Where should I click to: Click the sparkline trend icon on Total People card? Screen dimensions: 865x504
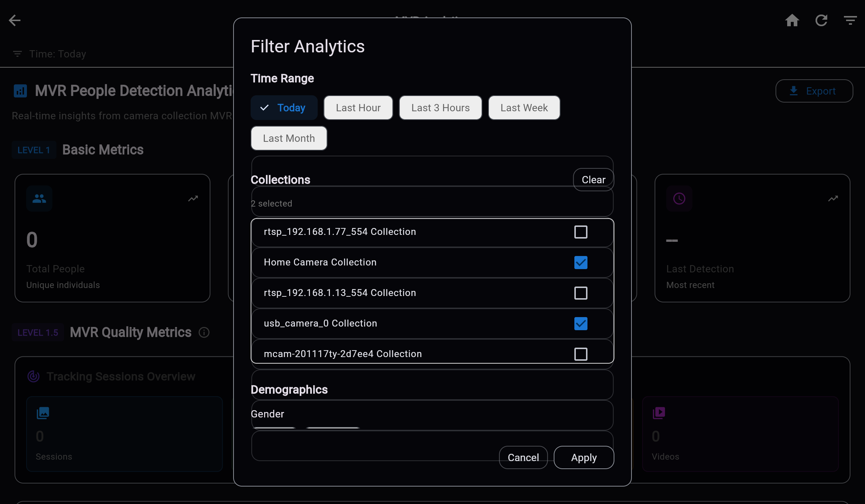tap(193, 199)
